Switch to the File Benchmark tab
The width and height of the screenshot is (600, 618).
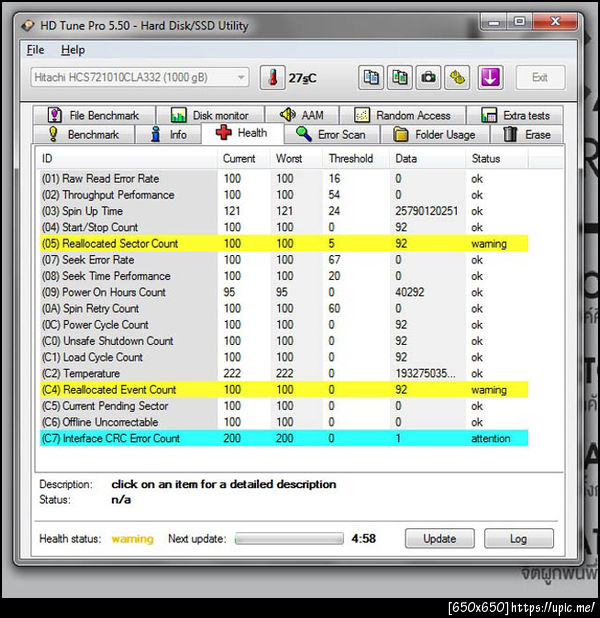click(94, 115)
